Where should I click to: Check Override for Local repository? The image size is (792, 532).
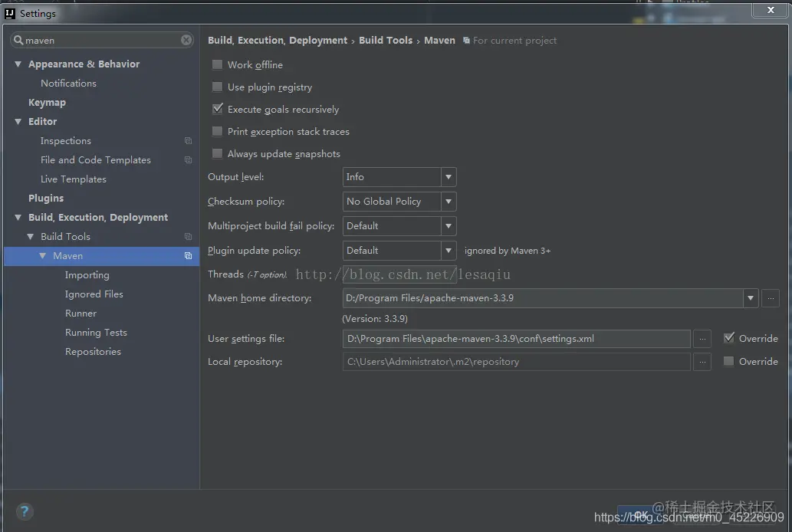(x=728, y=361)
